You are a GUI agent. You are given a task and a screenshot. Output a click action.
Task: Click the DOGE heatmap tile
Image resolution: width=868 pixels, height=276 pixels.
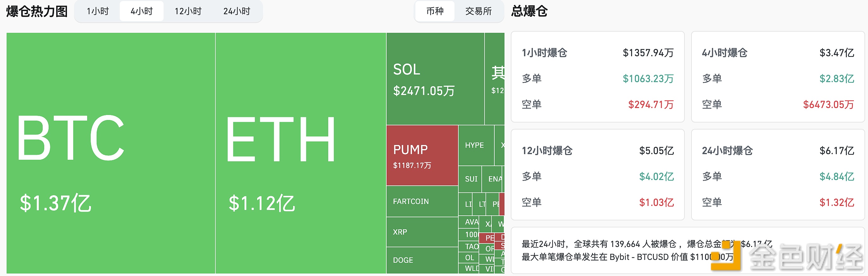pyautogui.click(x=422, y=260)
